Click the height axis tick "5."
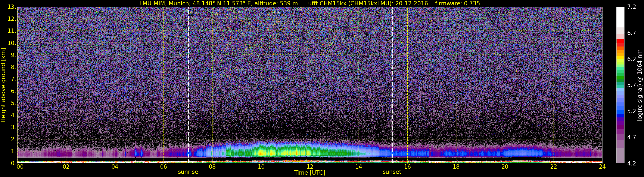644x177 pixels. (x=13, y=103)
